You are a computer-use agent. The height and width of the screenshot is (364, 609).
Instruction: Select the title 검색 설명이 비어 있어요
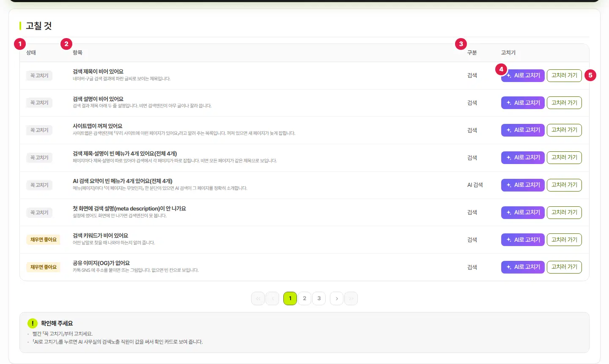pyautogui.click(x=98, y=99)
